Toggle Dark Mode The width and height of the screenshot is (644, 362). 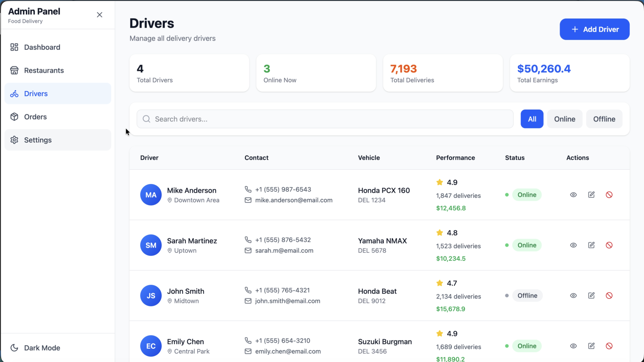point(58,348)
